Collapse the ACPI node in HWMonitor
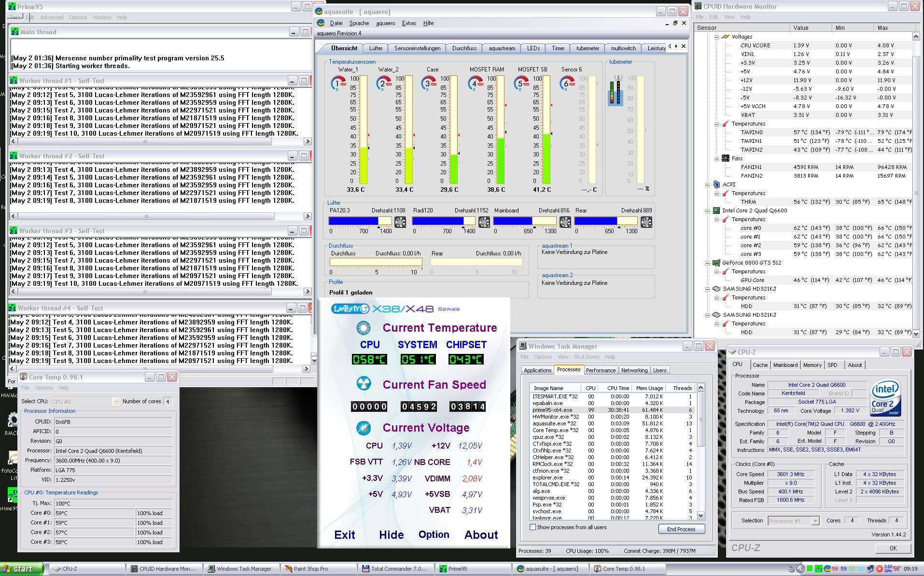924x576 pixels. 708,184
